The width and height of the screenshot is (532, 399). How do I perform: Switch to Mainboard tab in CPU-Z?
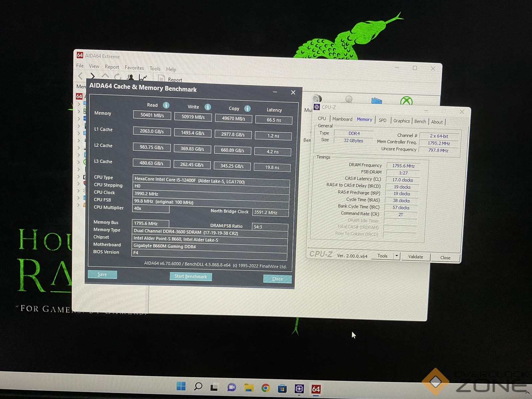342,119
